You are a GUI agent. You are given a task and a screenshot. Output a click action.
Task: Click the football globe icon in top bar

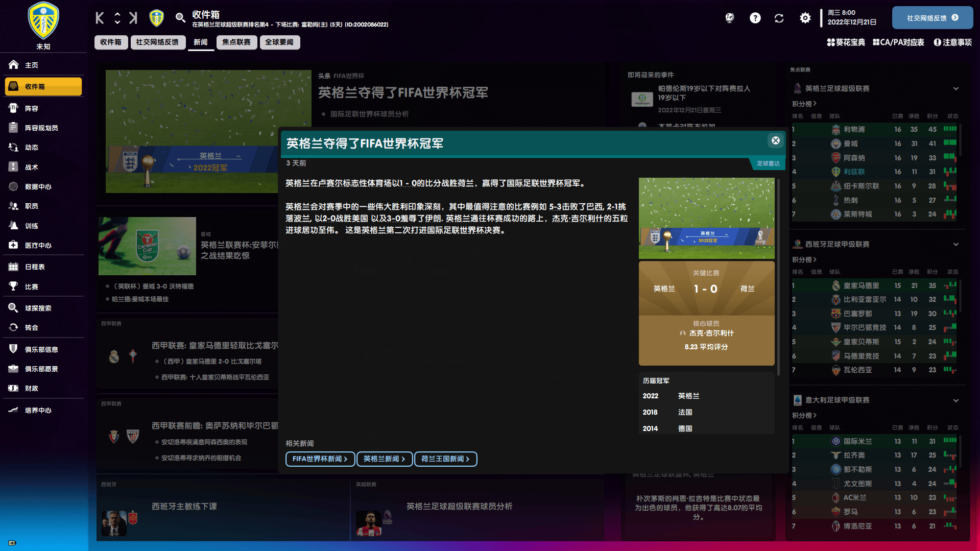click(730, 18)
